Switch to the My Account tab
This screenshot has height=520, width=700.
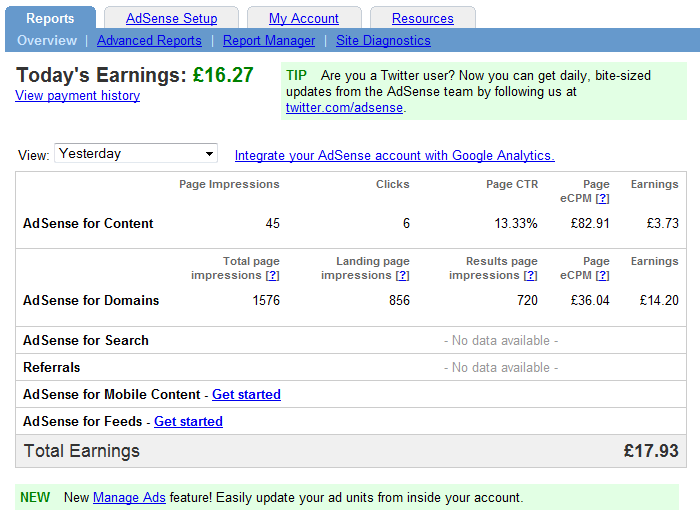point(303,18)
